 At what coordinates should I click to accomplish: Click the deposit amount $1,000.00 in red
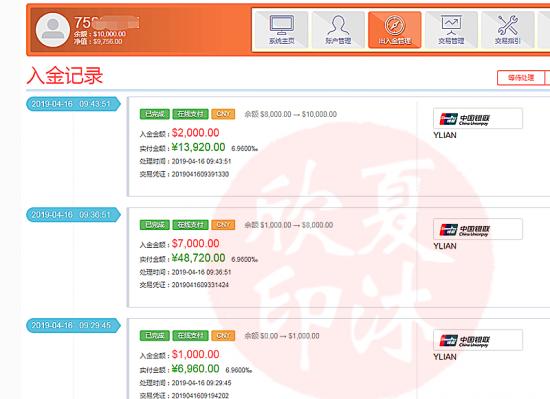[x=195, y=354]
